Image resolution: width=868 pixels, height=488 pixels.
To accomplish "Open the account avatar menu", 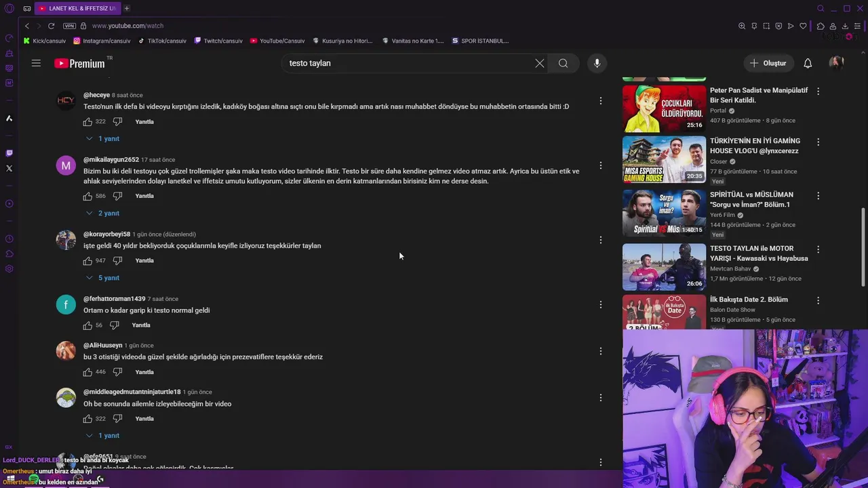I will 836,63.
